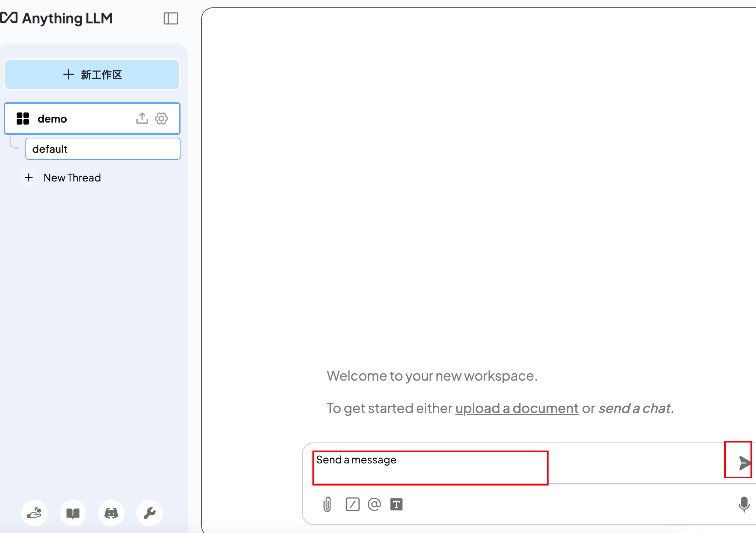Open settings via the wrench icon
This screenshot has width=756, height=533.
[x=150, y=513]
